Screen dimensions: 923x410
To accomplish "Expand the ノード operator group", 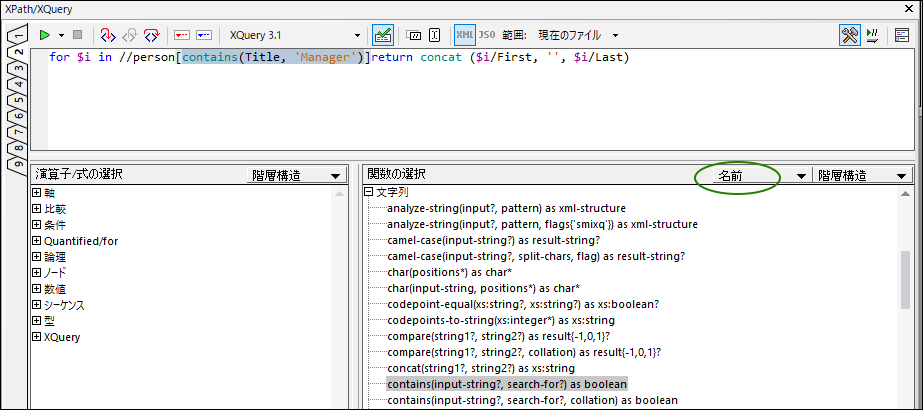I will coord(36,272).
